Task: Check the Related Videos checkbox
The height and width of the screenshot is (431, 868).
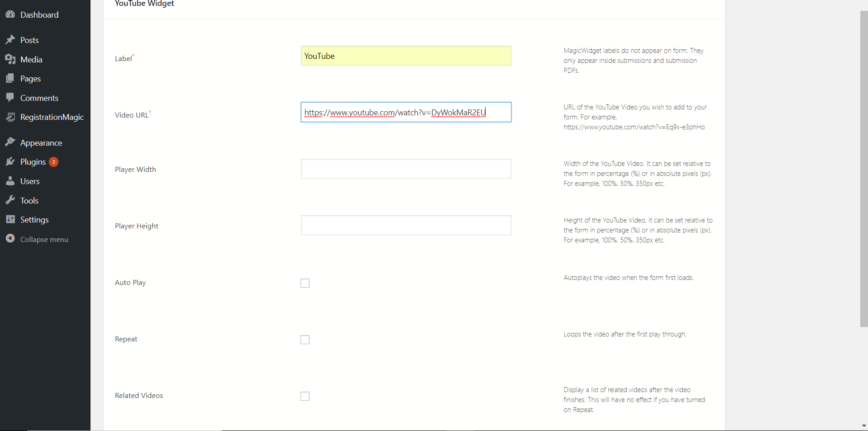Action: click(305, 396)
